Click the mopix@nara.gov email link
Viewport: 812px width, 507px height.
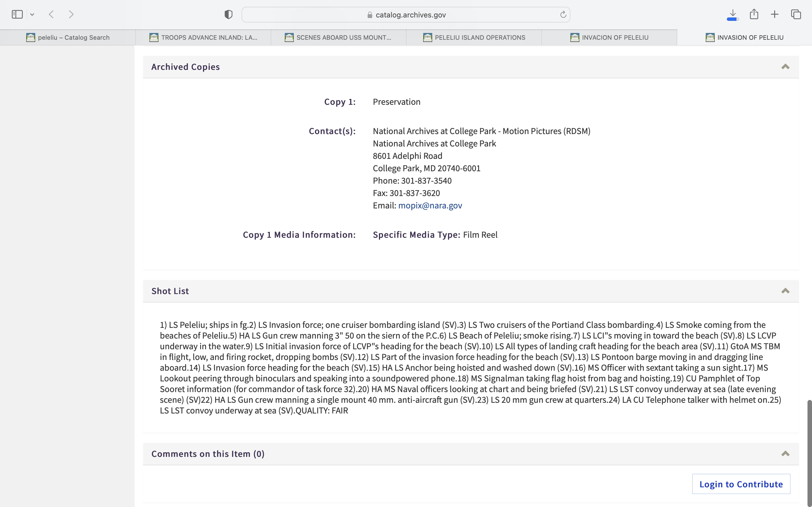[x=430, y=205]
